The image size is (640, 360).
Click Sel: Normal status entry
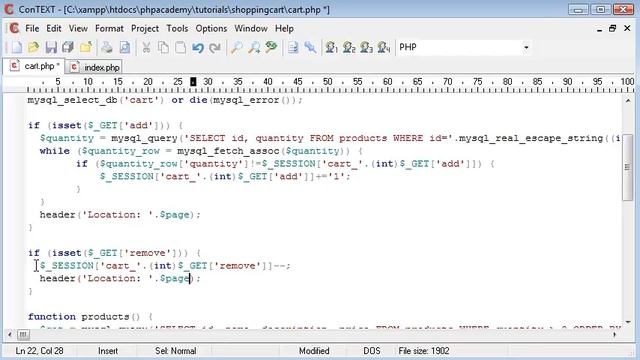click(x=176, y=351)
